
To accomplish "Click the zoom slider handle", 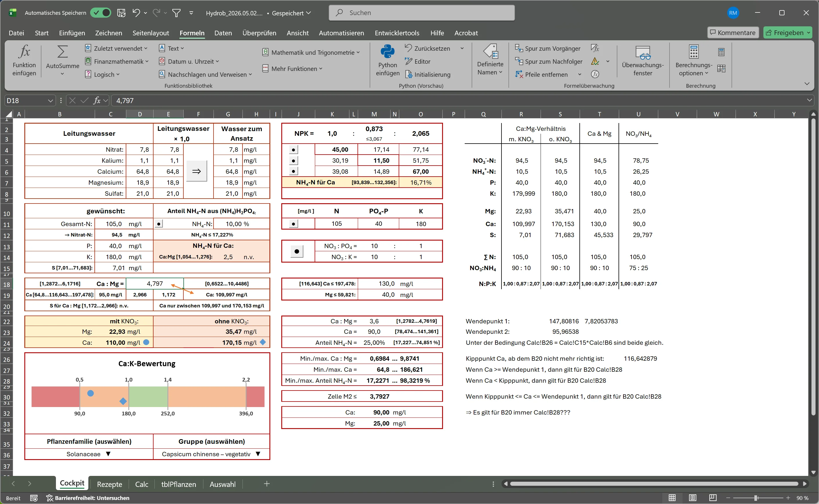I will coord(756,498).
